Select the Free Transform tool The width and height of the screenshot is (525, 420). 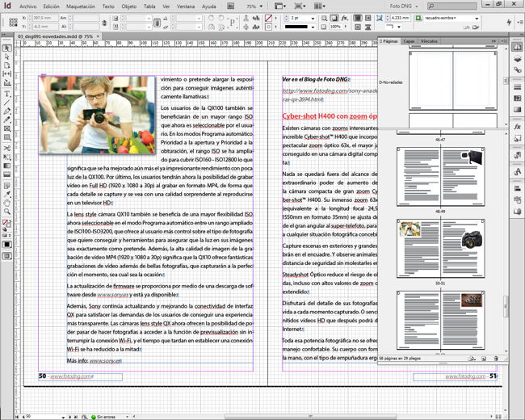click(6, 157)
